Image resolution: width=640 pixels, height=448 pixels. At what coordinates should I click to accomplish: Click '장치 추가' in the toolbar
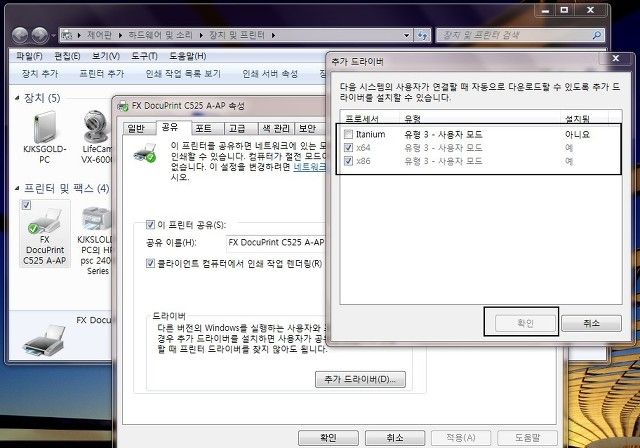pyautogui.click(x=40, y=74)
